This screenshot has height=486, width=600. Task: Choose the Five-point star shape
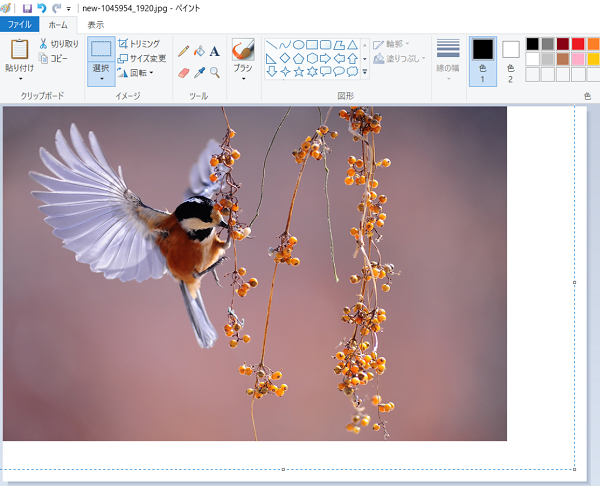(298, 72)
